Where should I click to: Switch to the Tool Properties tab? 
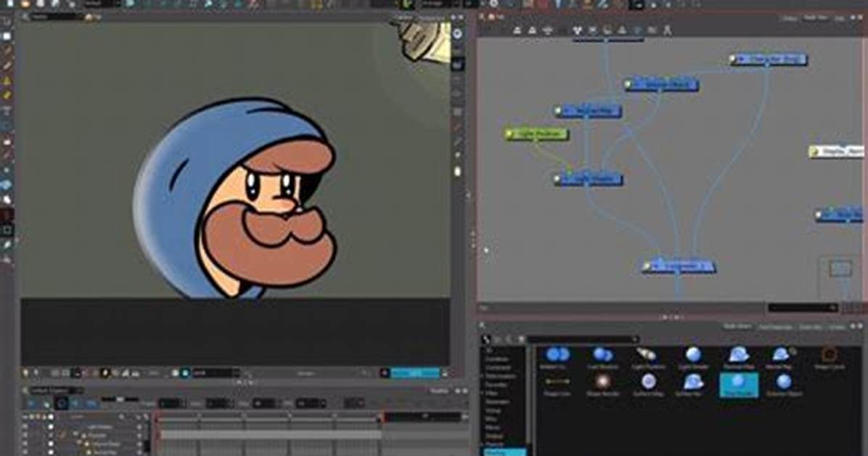click(x=775, y=327)
